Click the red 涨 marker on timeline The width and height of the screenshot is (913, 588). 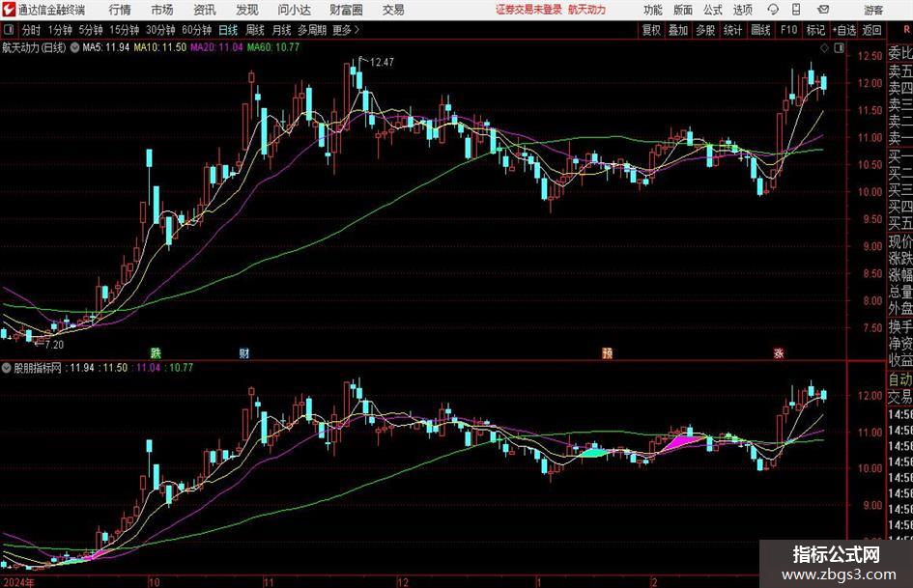[x=779, y=352]
